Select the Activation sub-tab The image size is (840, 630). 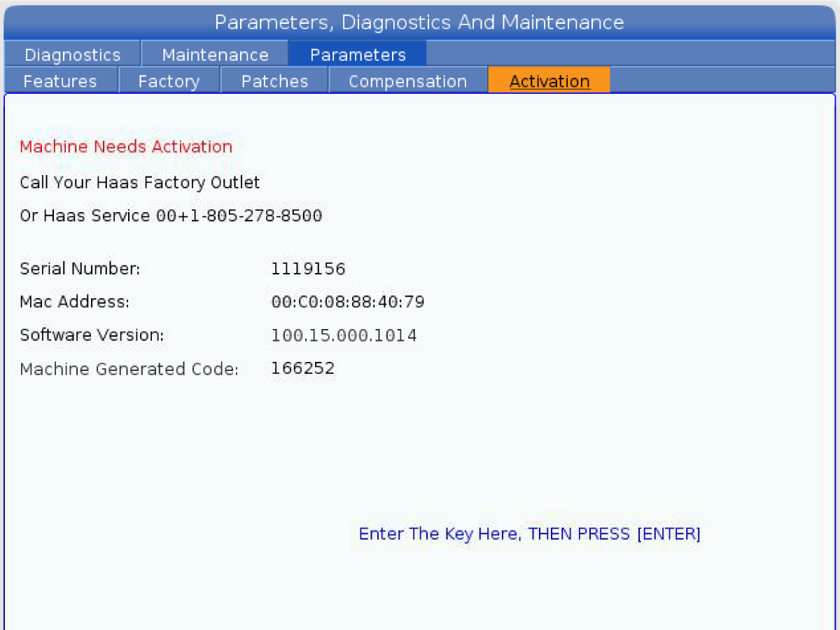click(x=549, y=81)
